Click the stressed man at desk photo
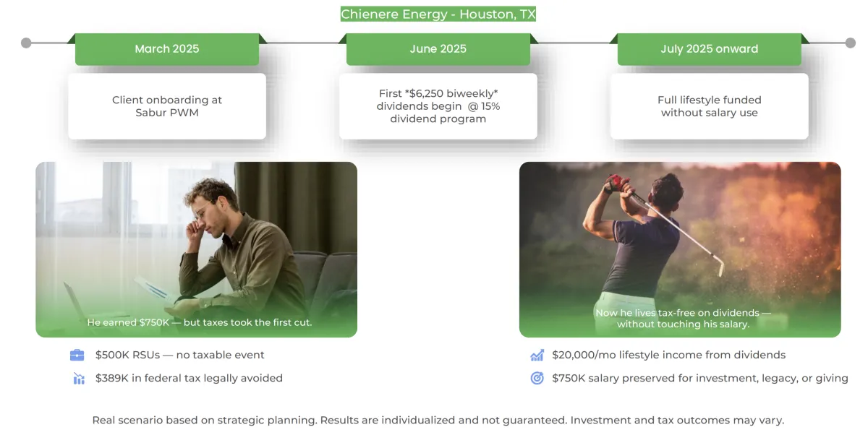 click(197, 249)
